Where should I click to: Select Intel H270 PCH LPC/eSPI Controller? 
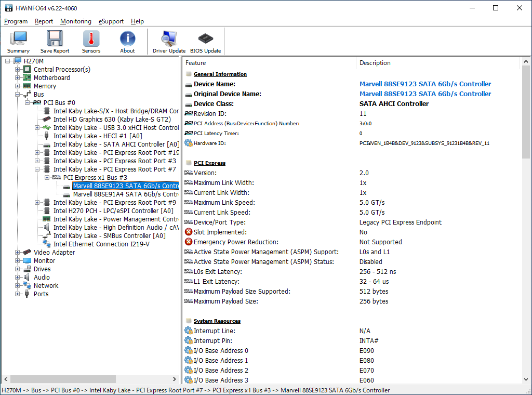coord(113,210)
